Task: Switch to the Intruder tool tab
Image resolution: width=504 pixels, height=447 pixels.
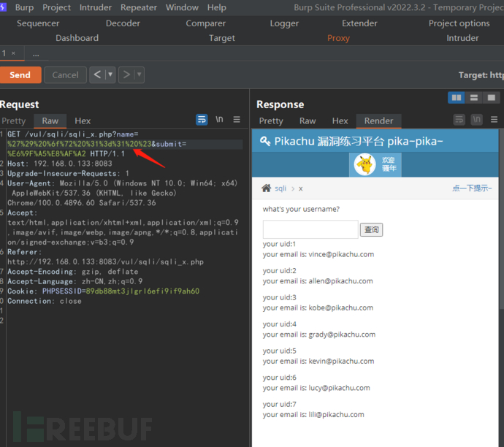Action: tap(462, 38)
